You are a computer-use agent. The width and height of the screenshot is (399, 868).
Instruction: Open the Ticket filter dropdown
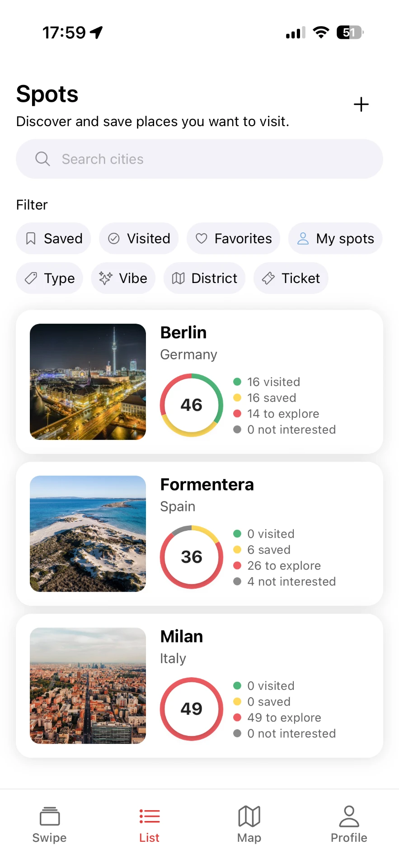[x=291, y=278]
